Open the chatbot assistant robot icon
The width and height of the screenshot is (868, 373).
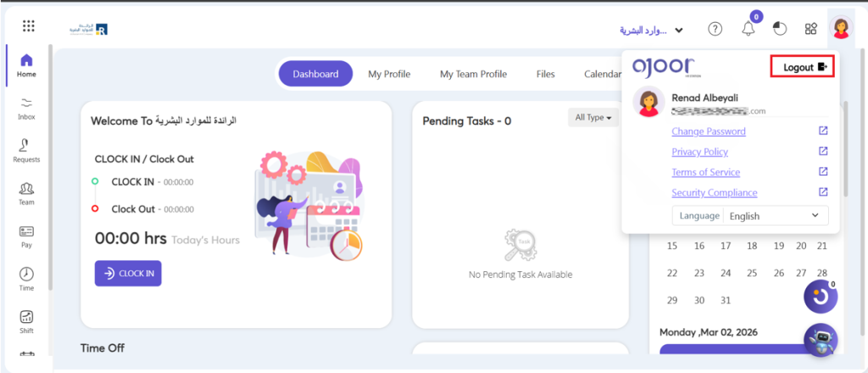[x=820, y=340]
